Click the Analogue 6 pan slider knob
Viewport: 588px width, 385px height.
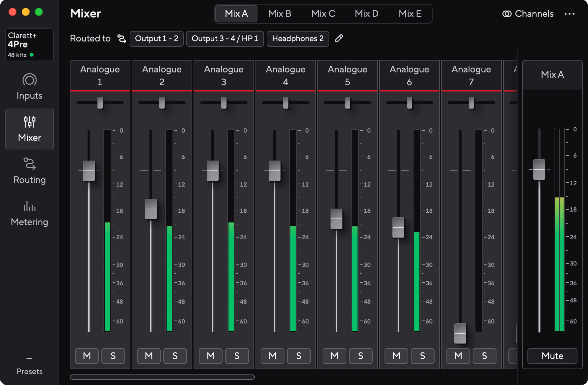pyautogui.click(x=410, y=103)
